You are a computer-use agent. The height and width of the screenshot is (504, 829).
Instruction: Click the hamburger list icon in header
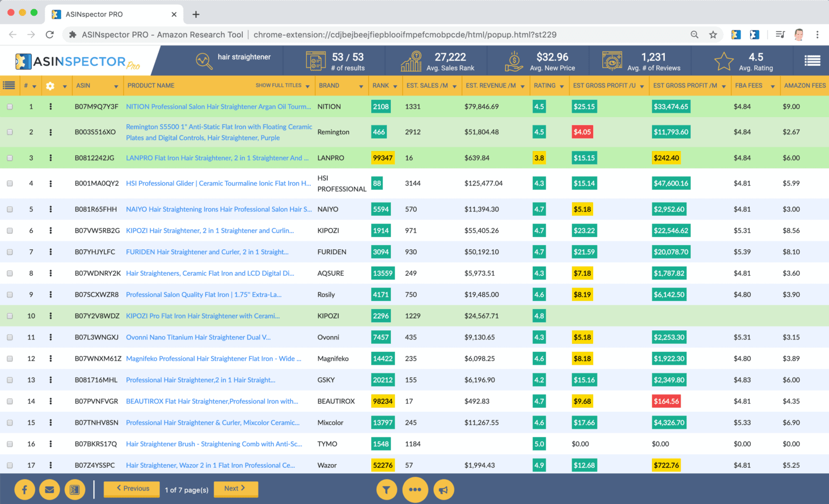point(812,61)
